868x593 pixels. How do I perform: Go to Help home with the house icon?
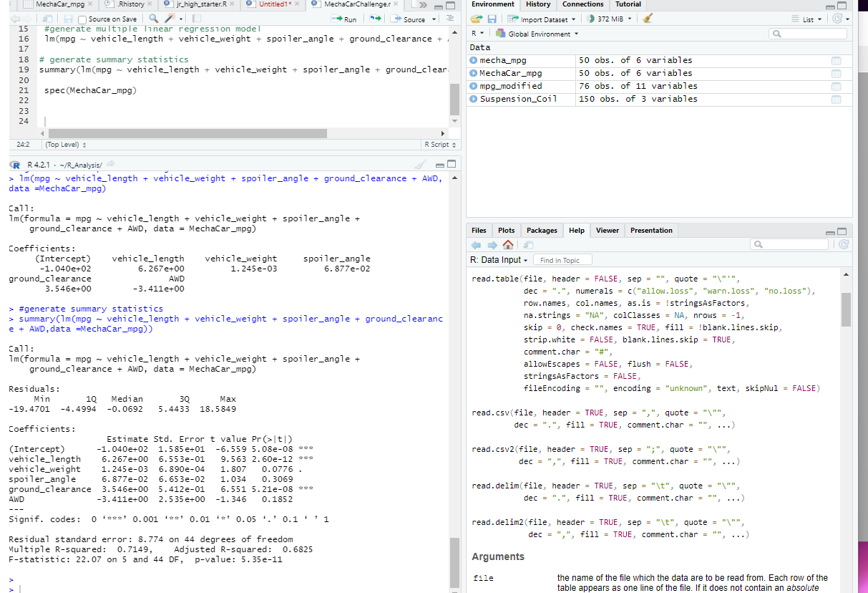click(508, 244)
